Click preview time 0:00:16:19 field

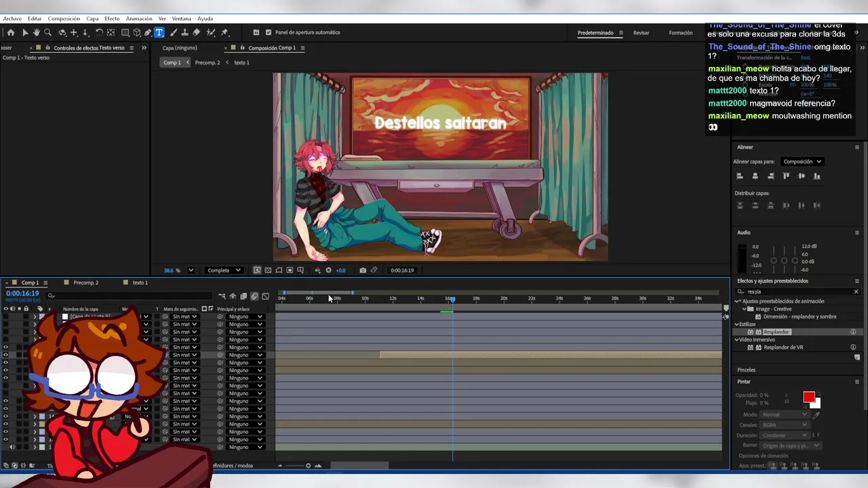click(x=402, y=270)
